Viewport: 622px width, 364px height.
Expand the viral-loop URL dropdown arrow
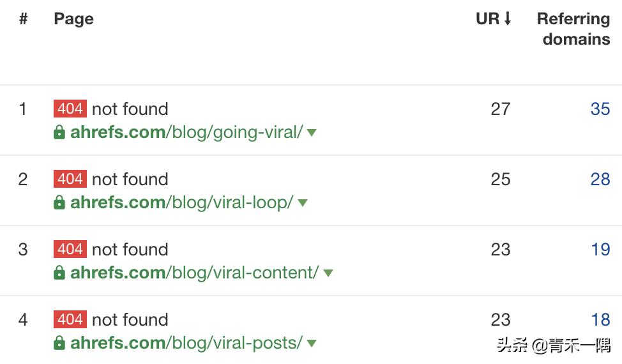coord(303,203)
